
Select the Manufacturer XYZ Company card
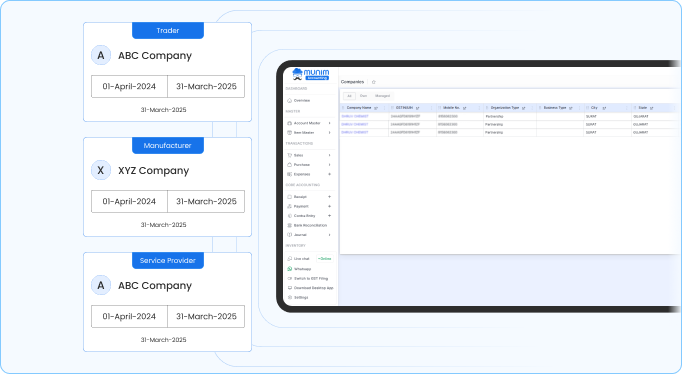[x=167, y=187]
